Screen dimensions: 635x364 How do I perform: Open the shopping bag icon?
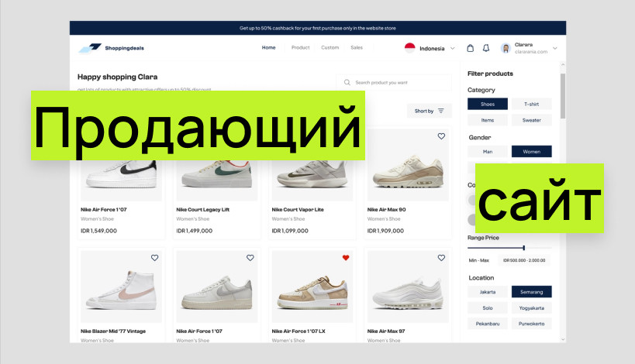coord(470,48)
